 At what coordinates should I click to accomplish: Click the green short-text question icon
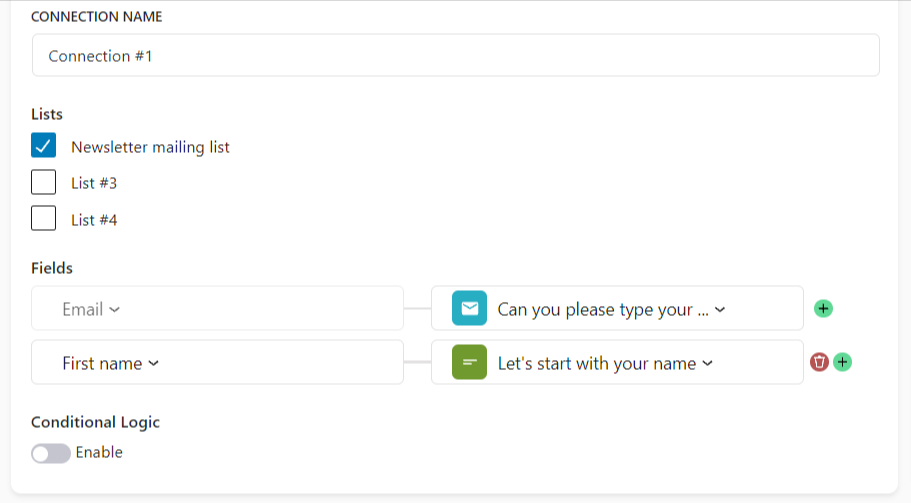pyautogui.click(x=469, y=362)
